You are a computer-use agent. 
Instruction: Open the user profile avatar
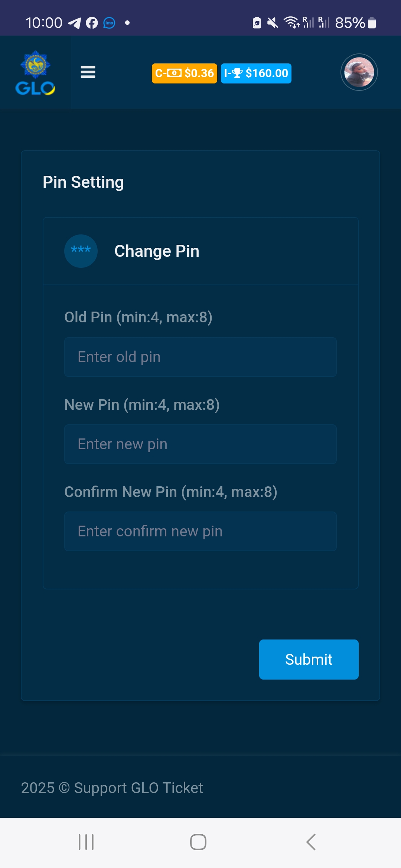click(359, 72)
